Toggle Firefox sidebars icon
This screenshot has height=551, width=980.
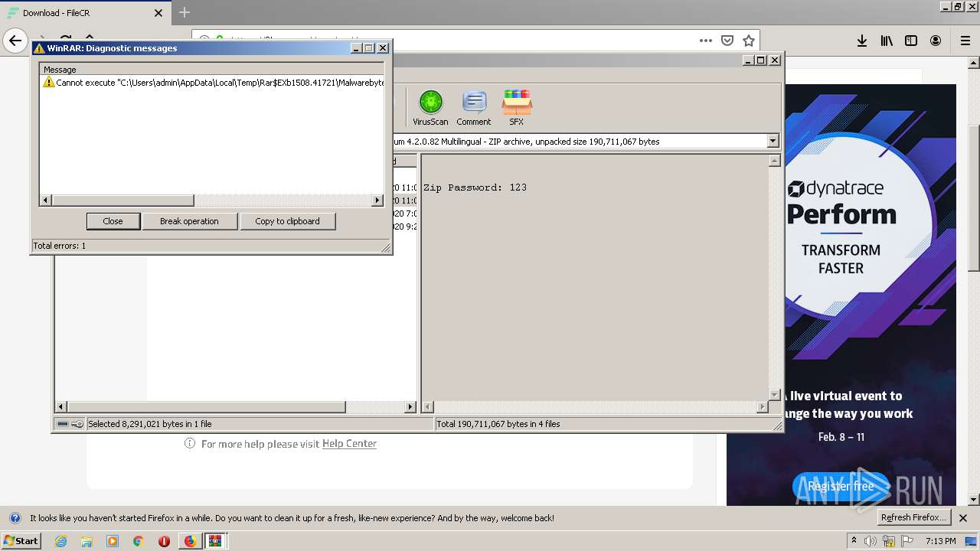[911, 41]
